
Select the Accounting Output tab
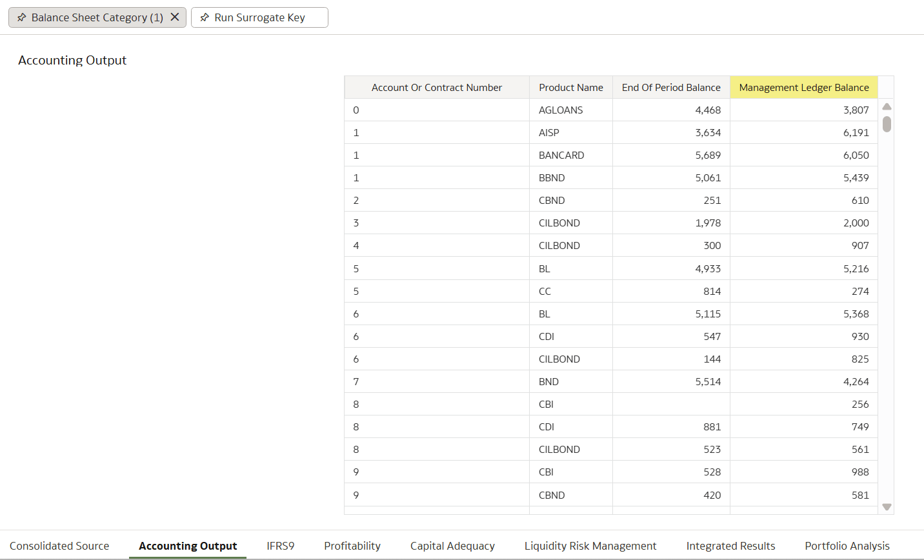[x=187, y=545]
